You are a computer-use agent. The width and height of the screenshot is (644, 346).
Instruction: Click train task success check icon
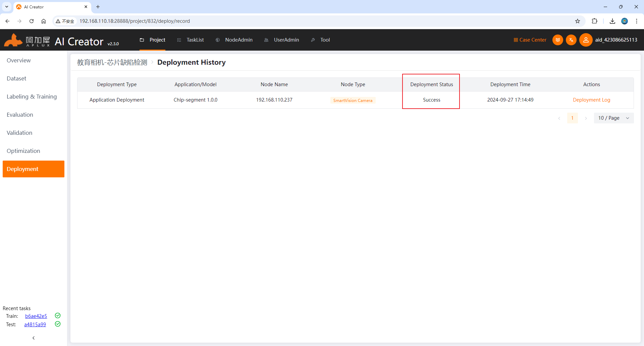coord(58,315)
